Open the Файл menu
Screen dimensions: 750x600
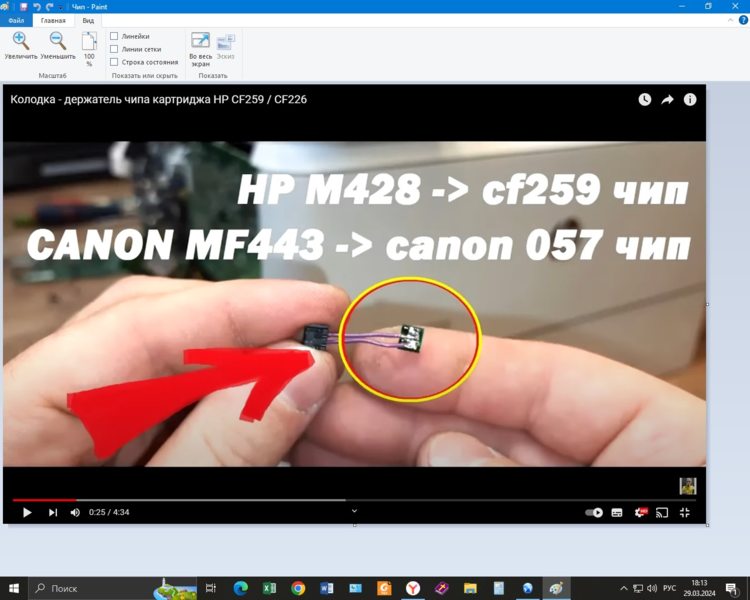(16, 21)
